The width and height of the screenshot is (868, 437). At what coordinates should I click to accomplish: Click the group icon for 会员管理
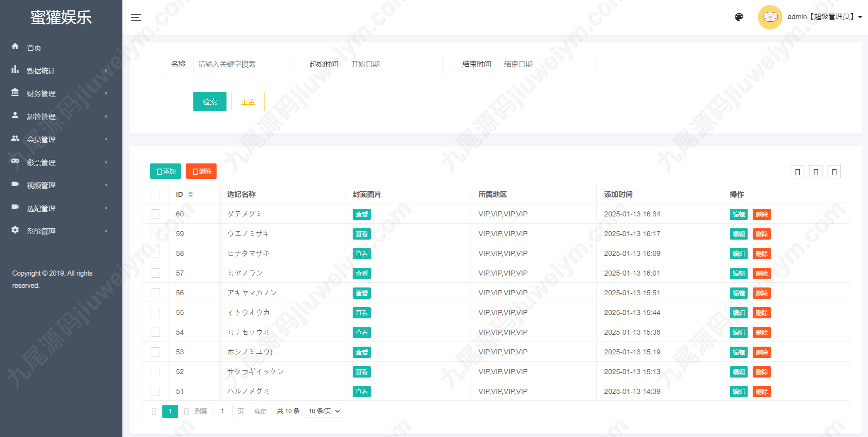15,138
